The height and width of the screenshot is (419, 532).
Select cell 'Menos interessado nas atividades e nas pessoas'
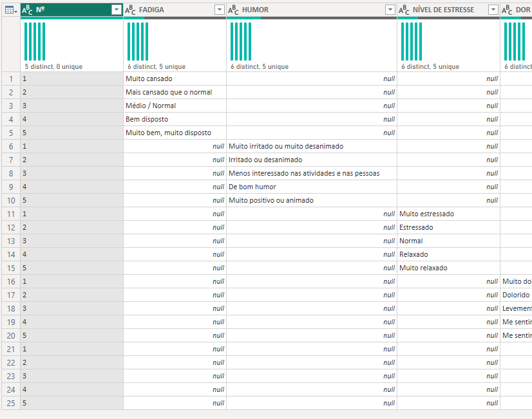coord(312,173)
